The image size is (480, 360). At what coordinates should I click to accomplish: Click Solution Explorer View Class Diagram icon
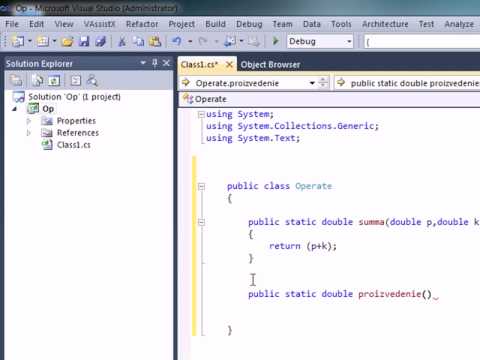[92, 80]
